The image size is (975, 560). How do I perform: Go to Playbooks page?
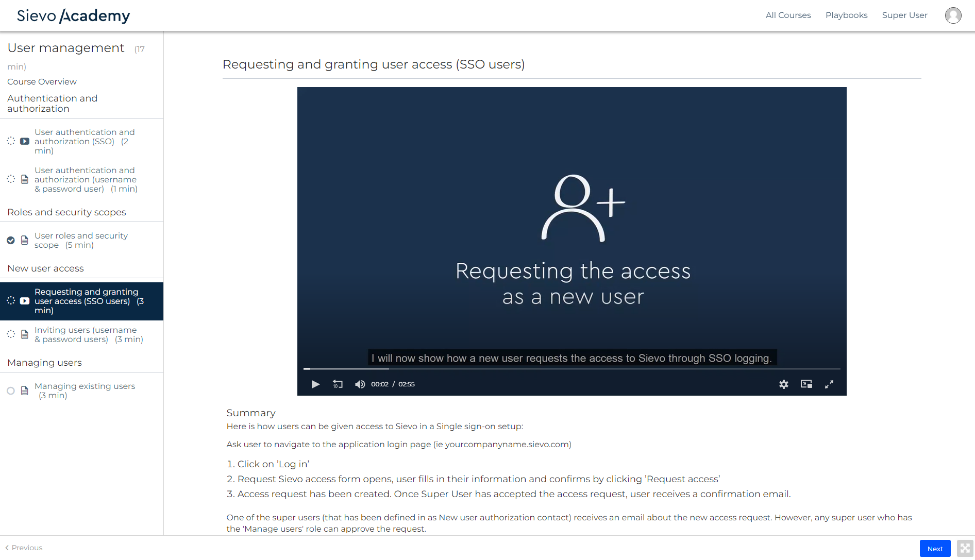coord(846,15)
